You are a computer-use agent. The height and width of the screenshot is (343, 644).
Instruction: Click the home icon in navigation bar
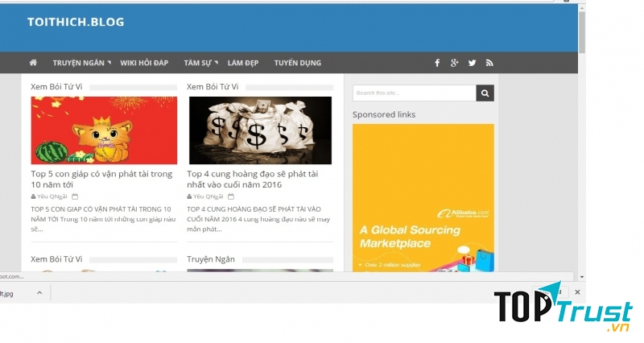pyautogui.click(x=33, y=63)
